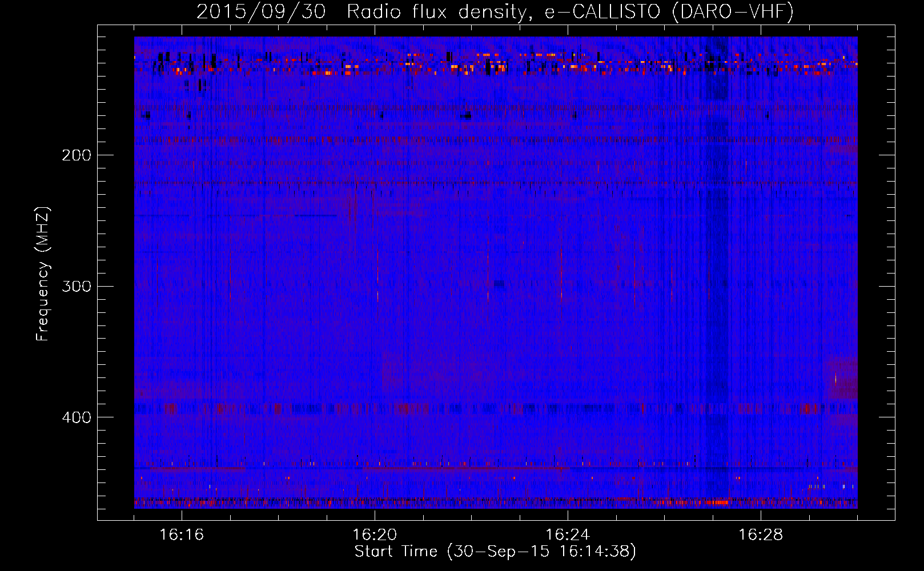The width and height of the screenshot is (924, 571).
Task: Click the 'Frequency (MHZ)' axis label
Action: point(43,274)
